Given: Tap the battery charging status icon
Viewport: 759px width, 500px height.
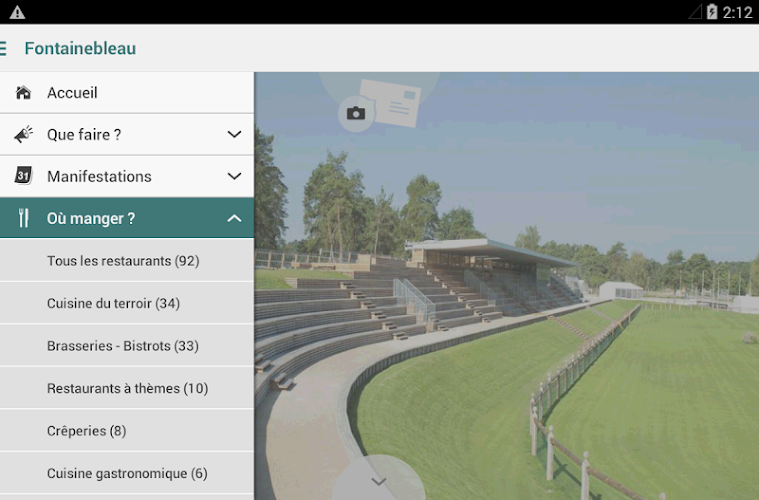Looking at the screenshot, I should coord(712,12).
